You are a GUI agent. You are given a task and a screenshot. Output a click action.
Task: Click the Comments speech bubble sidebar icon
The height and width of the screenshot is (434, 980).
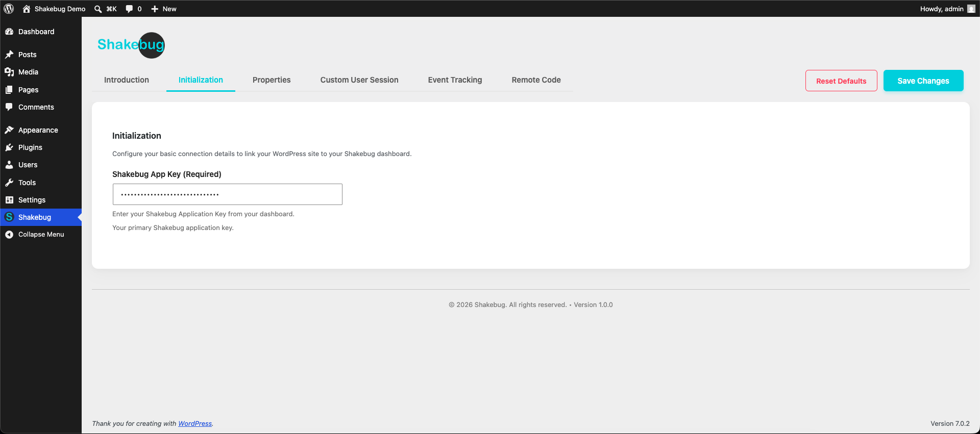[9, 107]
